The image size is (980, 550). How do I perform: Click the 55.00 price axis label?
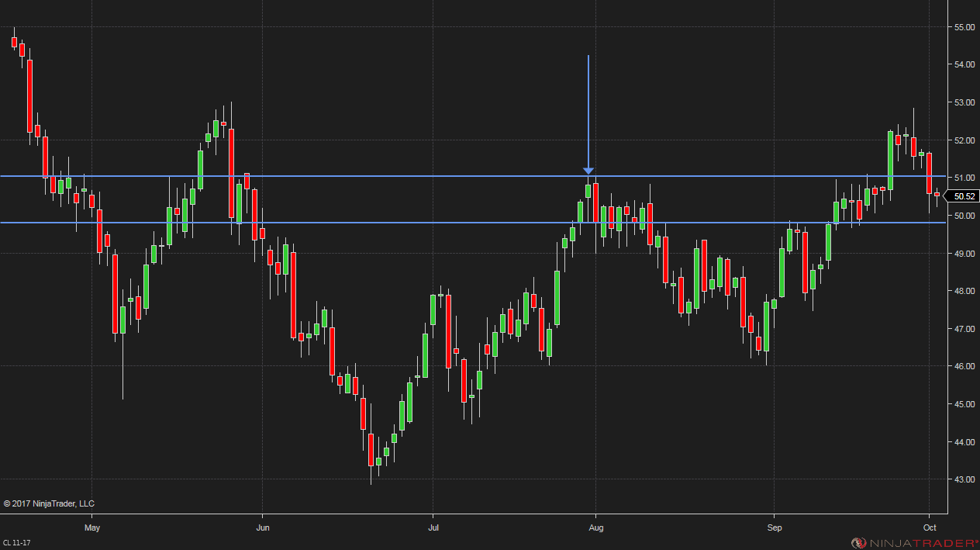coord(964,27)
